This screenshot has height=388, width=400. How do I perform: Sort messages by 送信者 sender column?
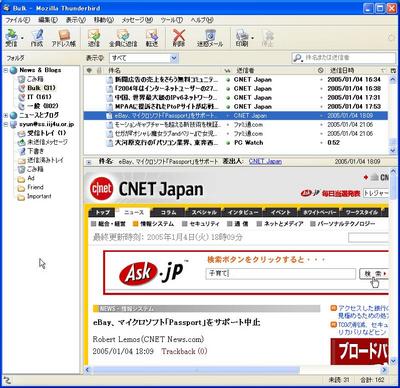point(273,70)
